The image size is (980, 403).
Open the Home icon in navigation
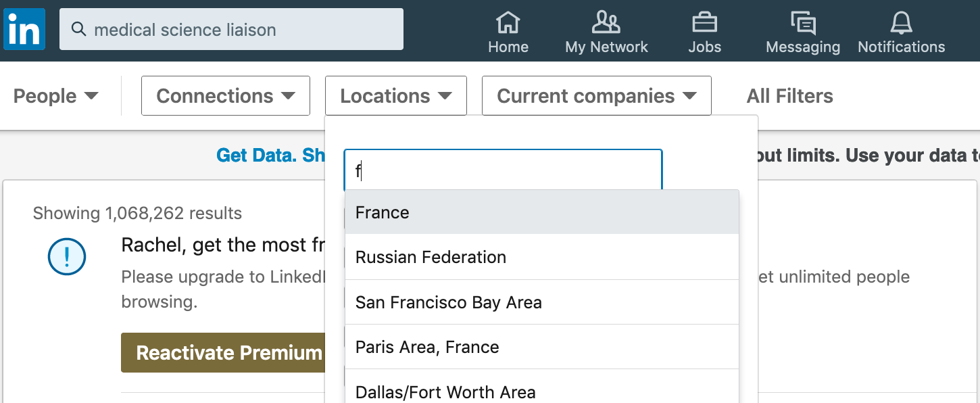(x=508, y=22)
